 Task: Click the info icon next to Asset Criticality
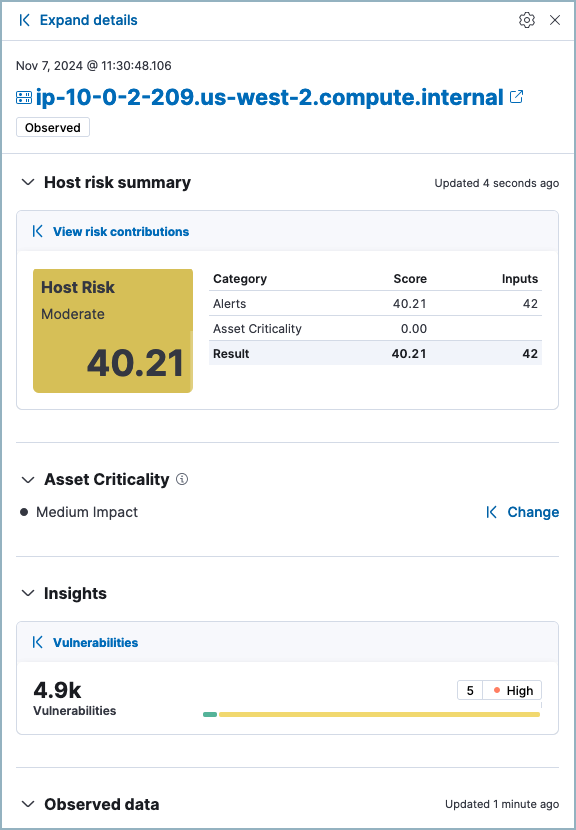[181, 480]
